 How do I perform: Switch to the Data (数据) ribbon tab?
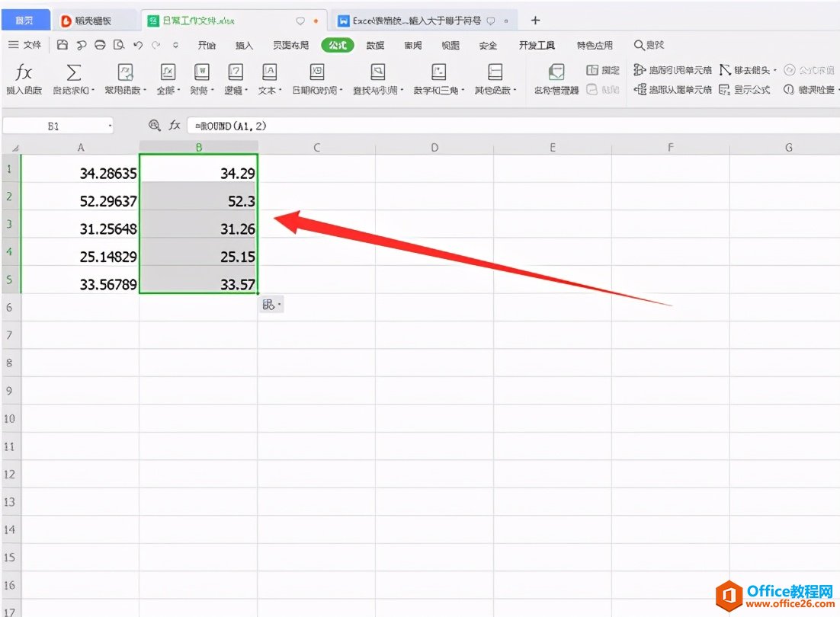pos(375,45)
